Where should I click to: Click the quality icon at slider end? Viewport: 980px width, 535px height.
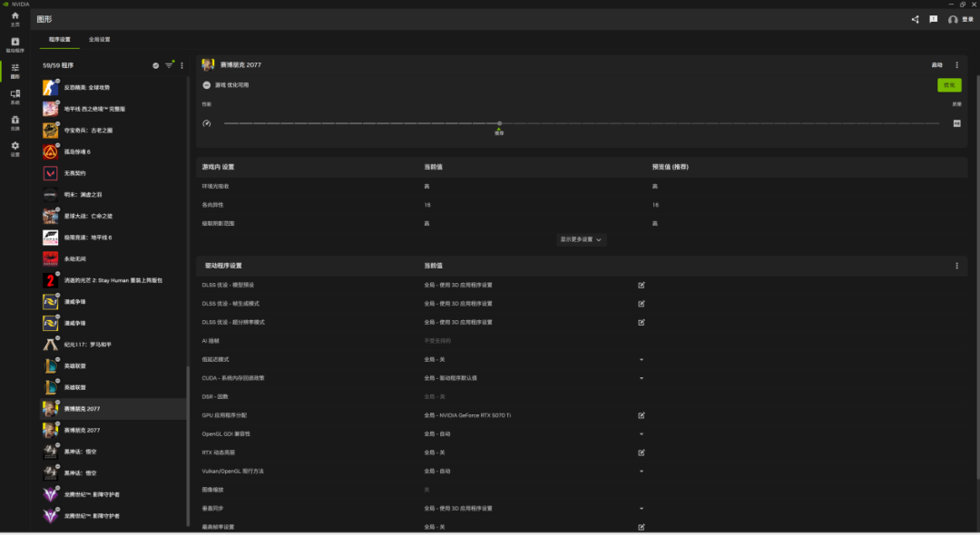[x=957, y=123]
